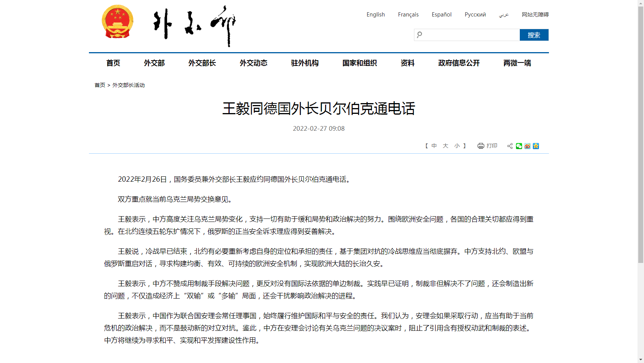This screenshot has width=644, height=363.
Task: Share to QQ Zone star icon
Action: click(x=536, y=146)
